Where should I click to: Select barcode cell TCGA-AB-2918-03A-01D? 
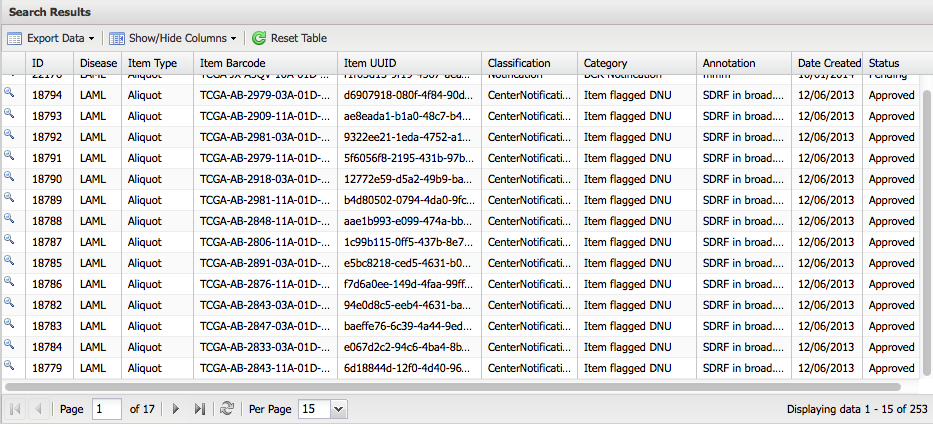(264, 179)
